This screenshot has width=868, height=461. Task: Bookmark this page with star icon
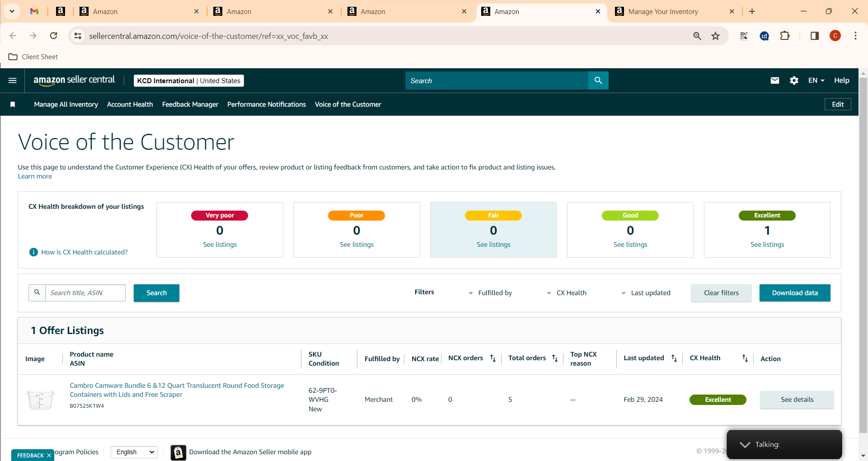pyautogui.click(x=715, y=36)
